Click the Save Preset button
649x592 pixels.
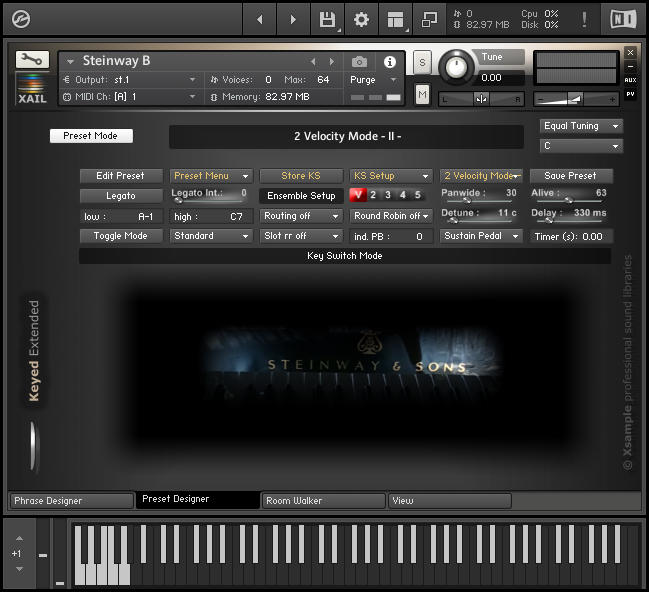pos(571,176)
